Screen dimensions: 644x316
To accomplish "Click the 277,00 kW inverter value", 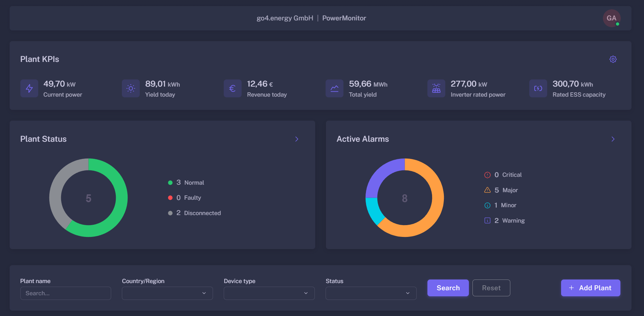I will 469,84.
